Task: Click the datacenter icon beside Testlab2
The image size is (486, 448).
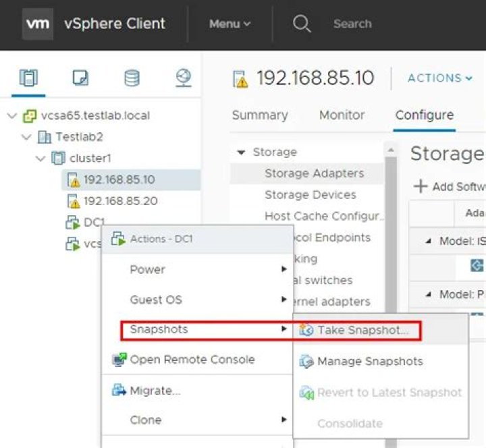Action: [x=45, y=137]
